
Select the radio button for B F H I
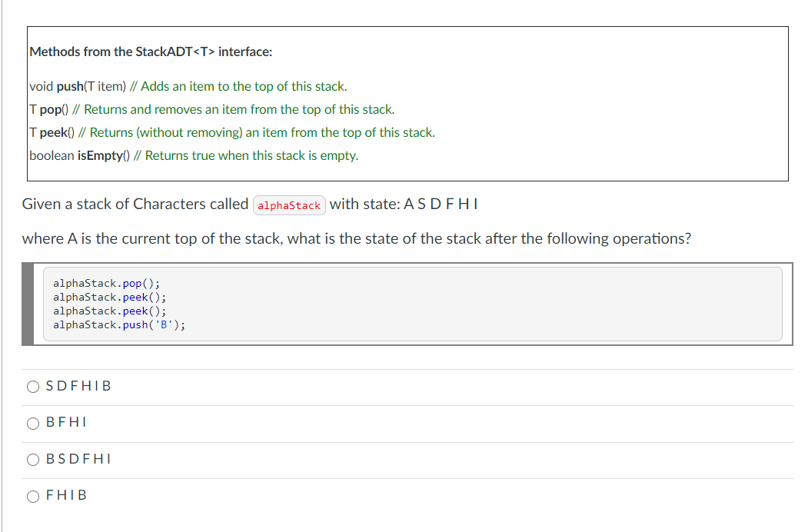pos(33,423)
